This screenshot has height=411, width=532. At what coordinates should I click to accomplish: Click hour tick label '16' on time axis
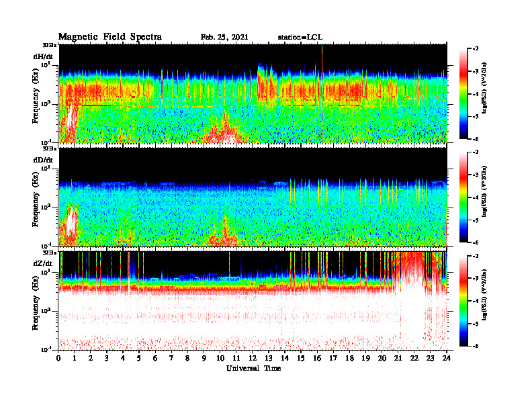click(317, 358)
